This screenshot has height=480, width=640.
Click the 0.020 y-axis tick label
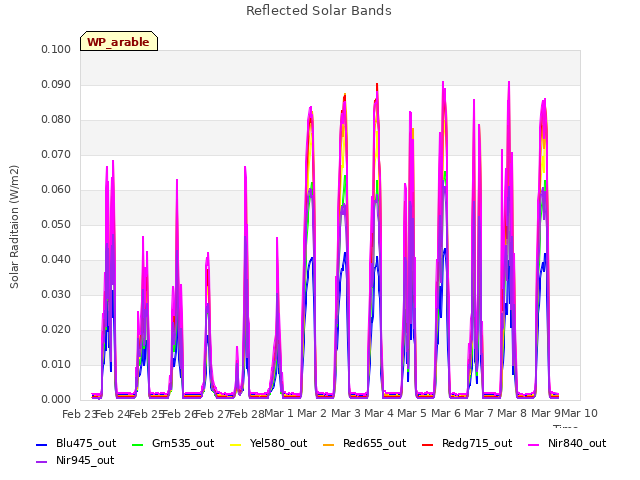point(56,329)
